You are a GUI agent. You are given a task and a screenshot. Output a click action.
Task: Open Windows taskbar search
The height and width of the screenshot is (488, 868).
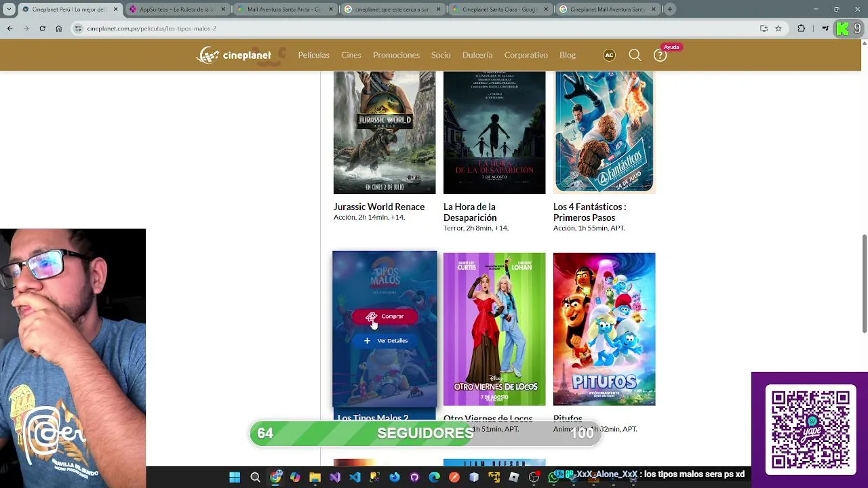click(x=255, y=478)
